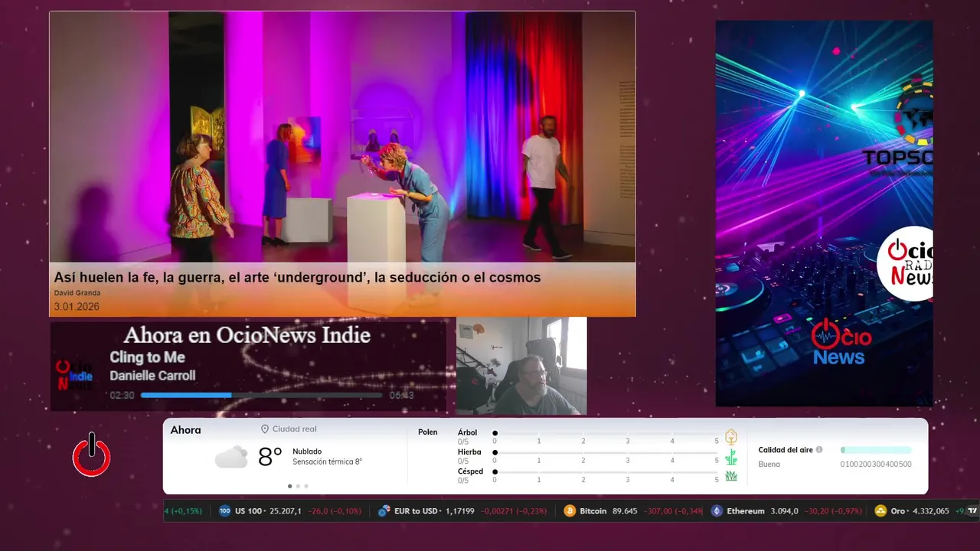Click the US 100 change −26,0 (−0,10%)
This screenshot has height=551, width=980.
pos(335,511)
